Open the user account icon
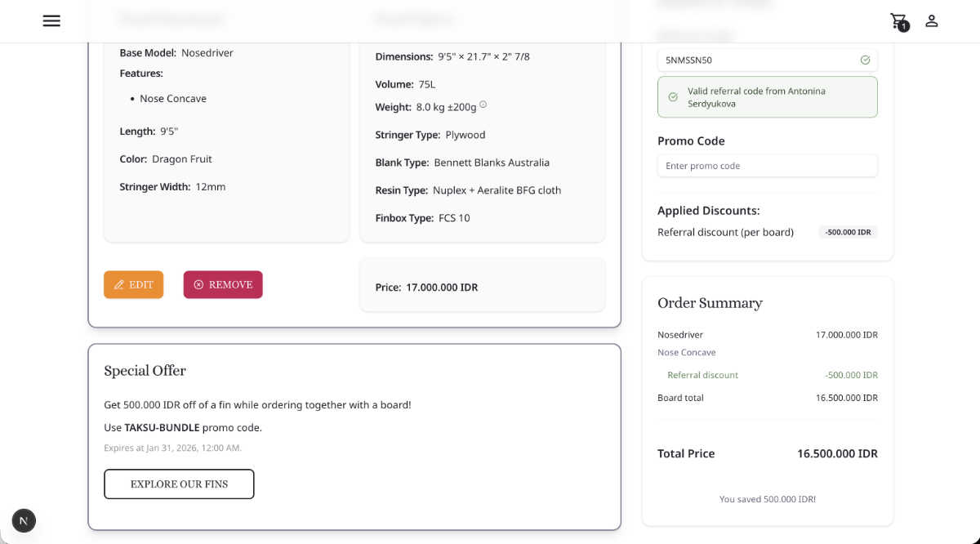The image size is (980, 544). [932, 21]
